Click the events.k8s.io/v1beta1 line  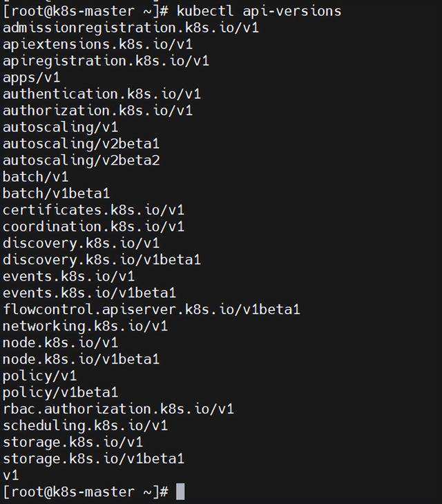89,293
